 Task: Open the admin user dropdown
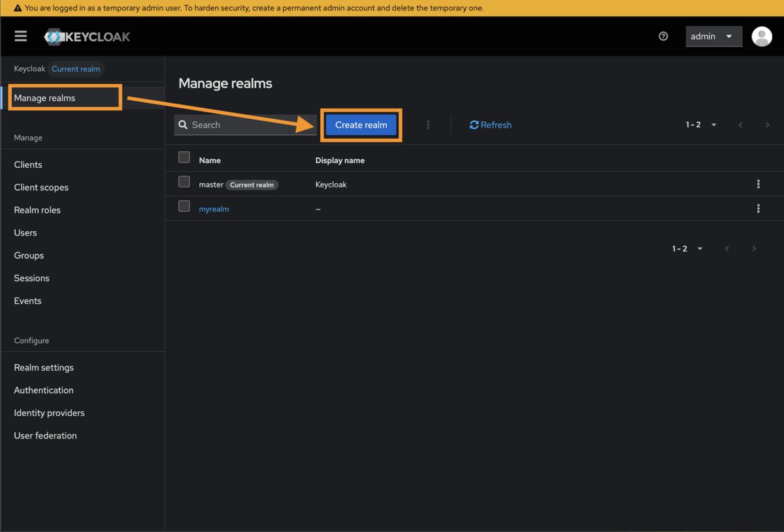(713, 37)
